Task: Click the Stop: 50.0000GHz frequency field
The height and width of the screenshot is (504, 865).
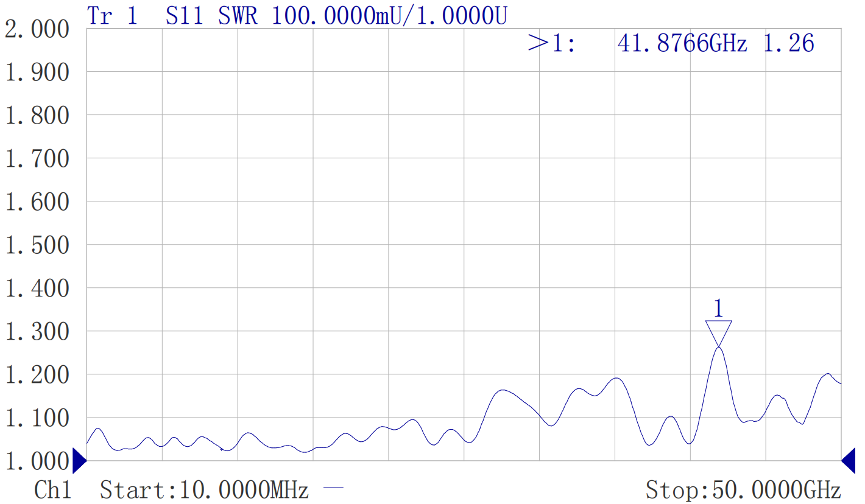Action: pos(743,490)
